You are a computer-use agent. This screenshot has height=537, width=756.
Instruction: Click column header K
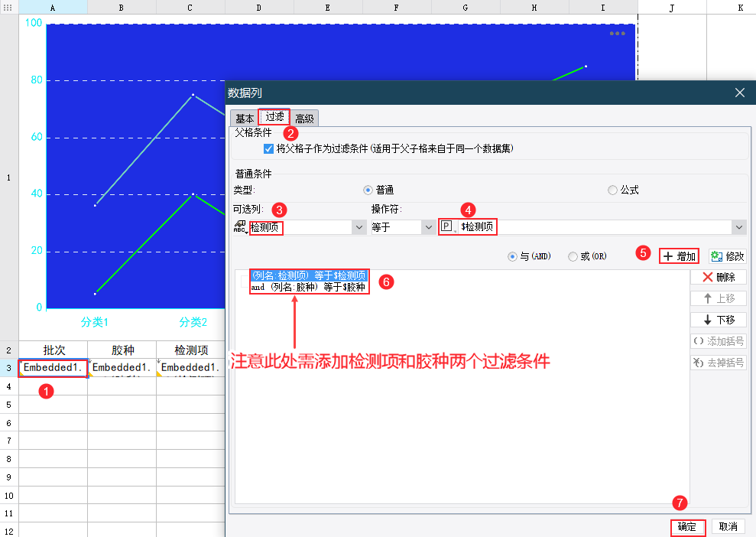732,7
